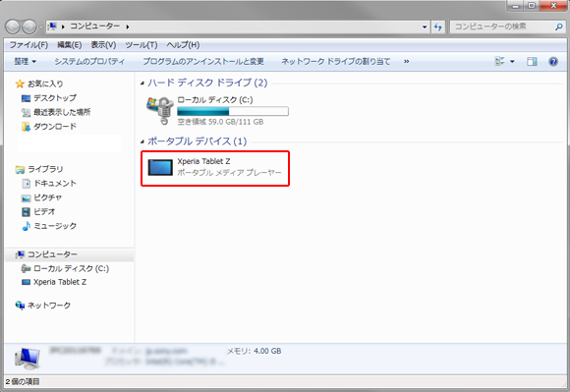570x392 pixels.
Task: Open the ツール(T) menu
Action: 142,44
